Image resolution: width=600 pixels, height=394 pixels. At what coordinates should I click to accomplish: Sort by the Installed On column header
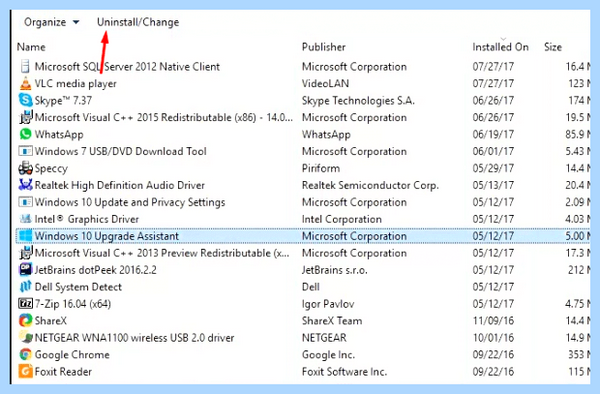[500, 47]
